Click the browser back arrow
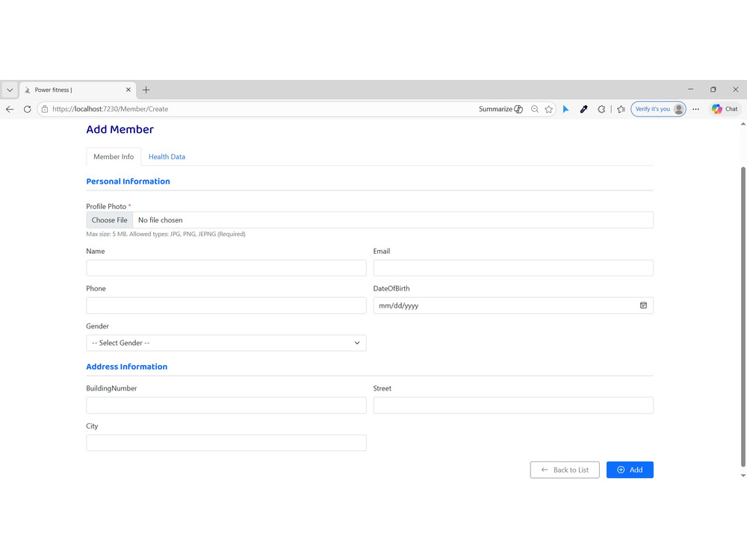The image size is (747, 560). [x=10, y=109]
